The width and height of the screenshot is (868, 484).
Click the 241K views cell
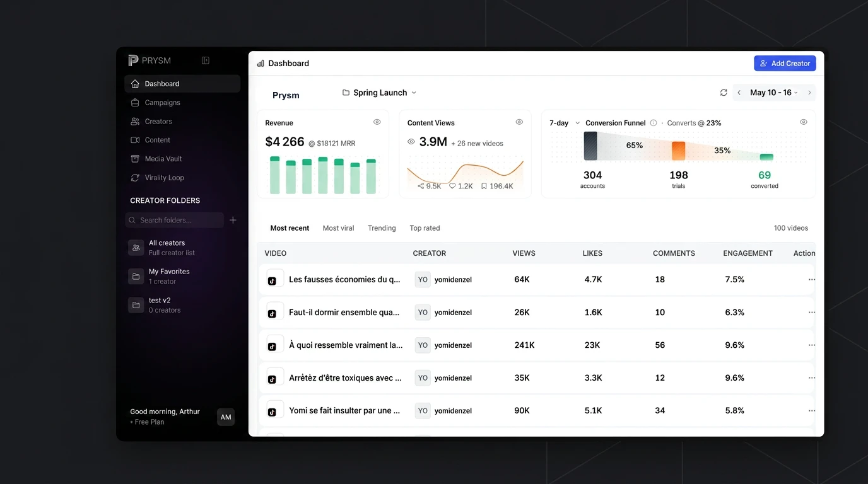tap(524, 345)
